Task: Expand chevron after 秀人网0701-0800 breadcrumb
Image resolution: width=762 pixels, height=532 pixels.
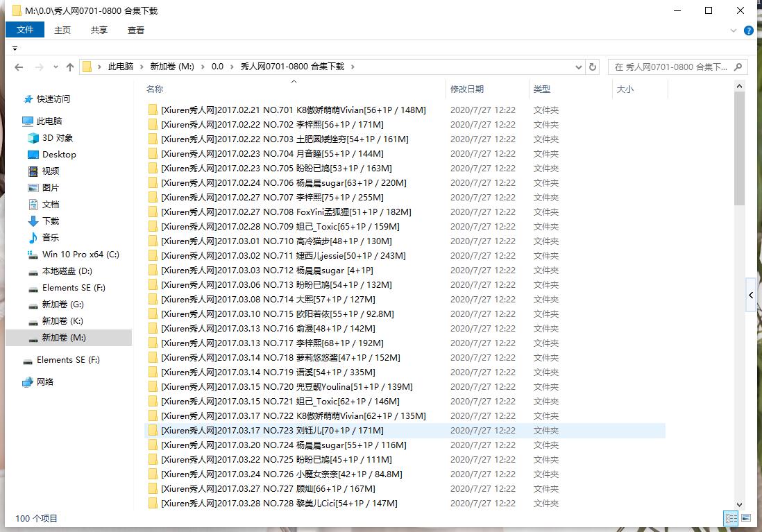Action: click(x=353, y=67)
